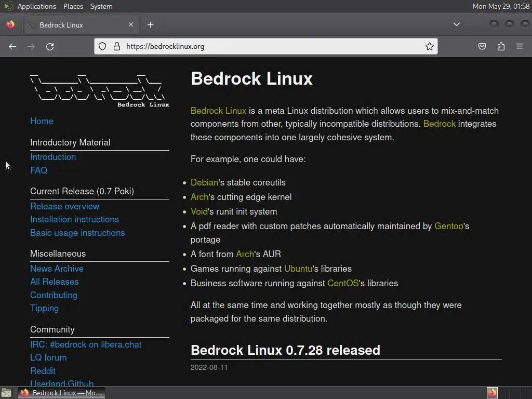532x399 pixels.
Task: Open the Extensions puzzle icon
Action: pos(501,46)
